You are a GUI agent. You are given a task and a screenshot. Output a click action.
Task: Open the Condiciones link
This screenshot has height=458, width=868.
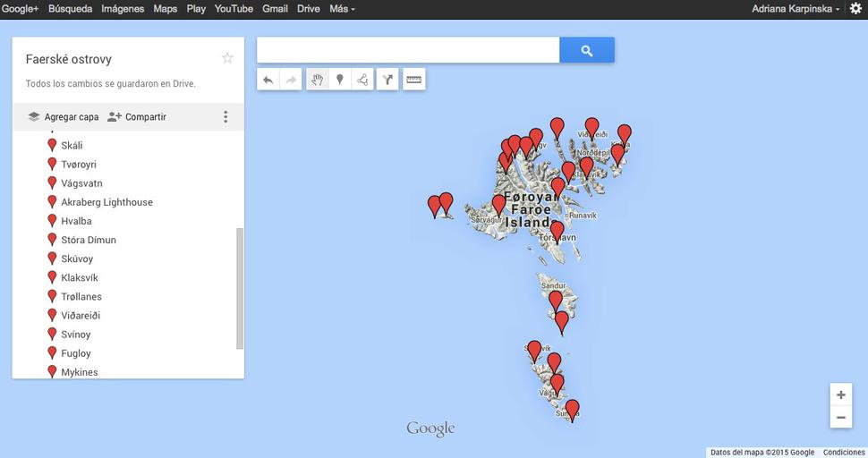click(844, 453)
